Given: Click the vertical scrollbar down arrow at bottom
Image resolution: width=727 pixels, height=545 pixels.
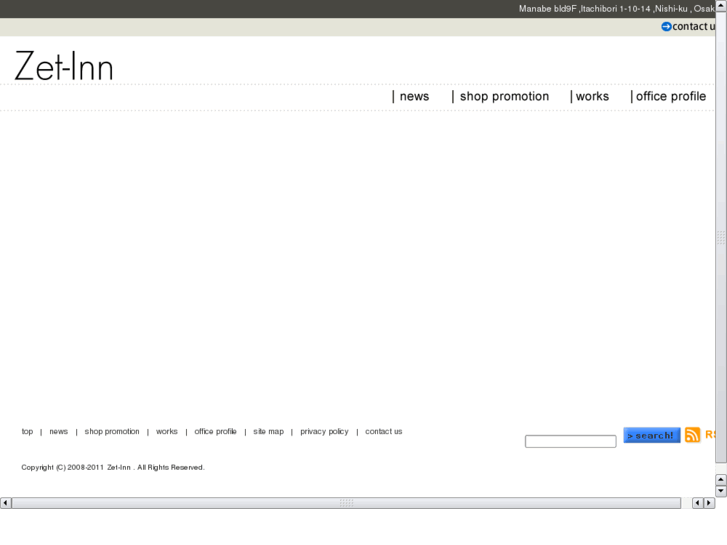Looking at the screenshot, I should pyautogui.click(x=721, y=491).
